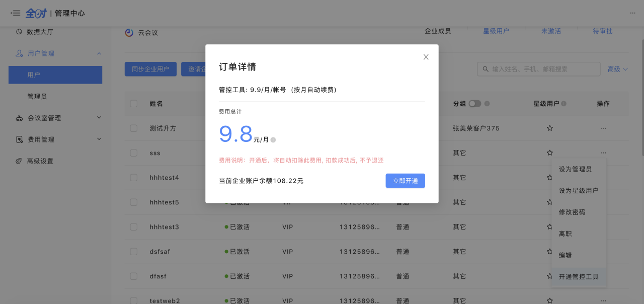Open the three-dot menu for 测试升方 row
644x304 pixels.
pos(603,128)
